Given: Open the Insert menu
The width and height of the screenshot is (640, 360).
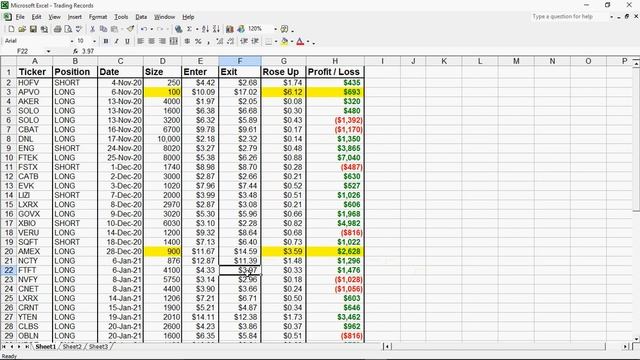Looking at the screenshot, I should pos(75,17).
